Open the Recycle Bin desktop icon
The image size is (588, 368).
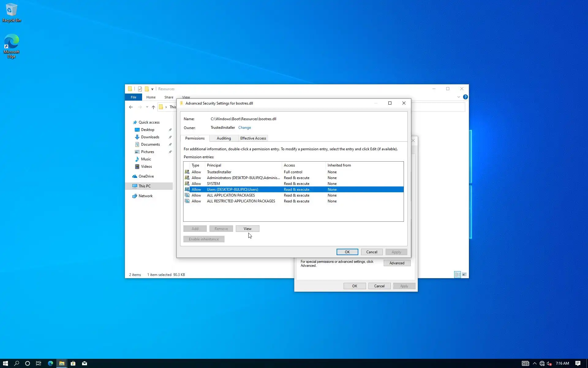coord(11,12)
